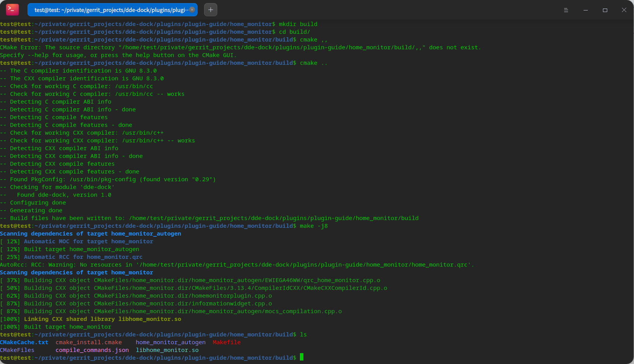Click the make -j8 command text
Screen dimensions: 634x364
click(x=314, y=226)
